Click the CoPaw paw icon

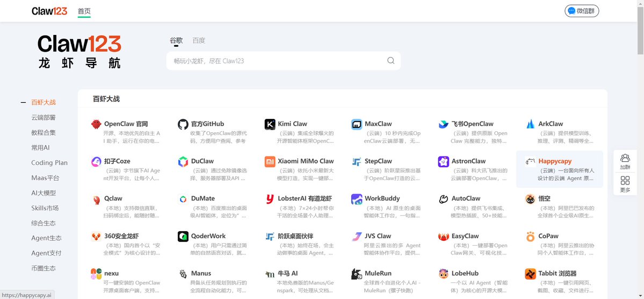(x=530, y=237)
